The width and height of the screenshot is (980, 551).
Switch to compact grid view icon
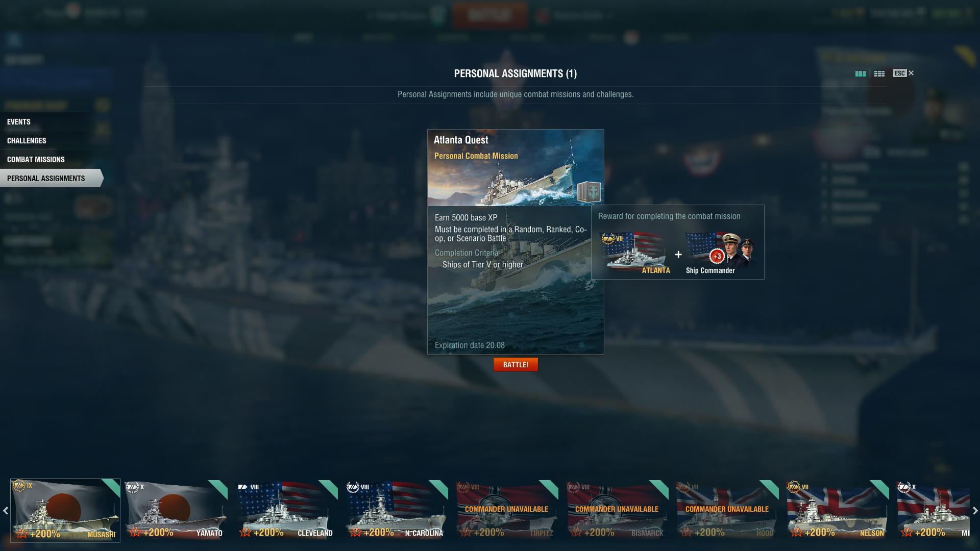pos(879,73)
